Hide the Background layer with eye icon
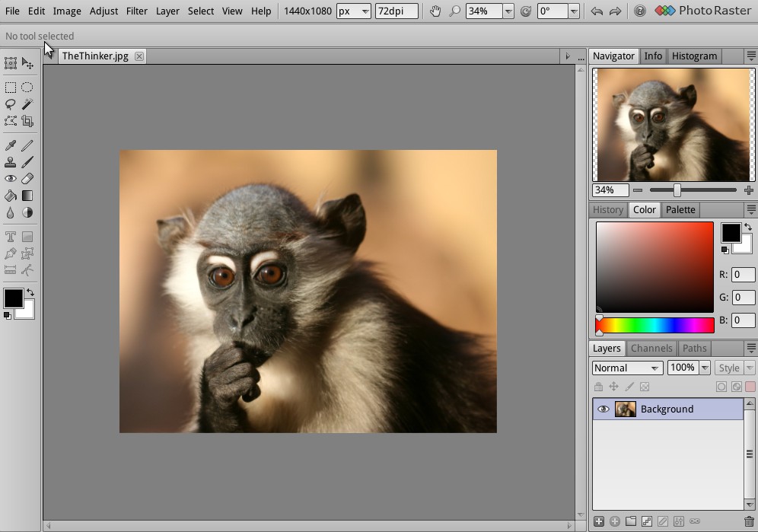Image resolution: width=758 pixels, height=532 pixels. [x=603, y=409]
